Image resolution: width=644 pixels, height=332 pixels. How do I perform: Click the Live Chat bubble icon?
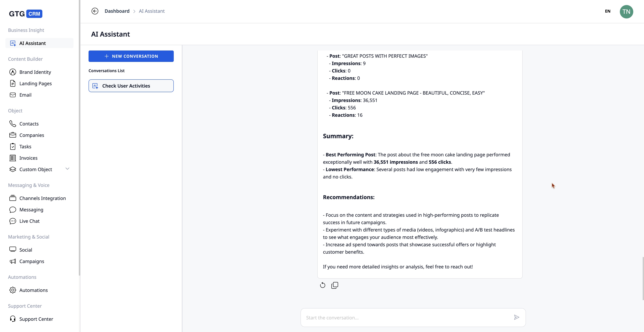click(13, 221)
